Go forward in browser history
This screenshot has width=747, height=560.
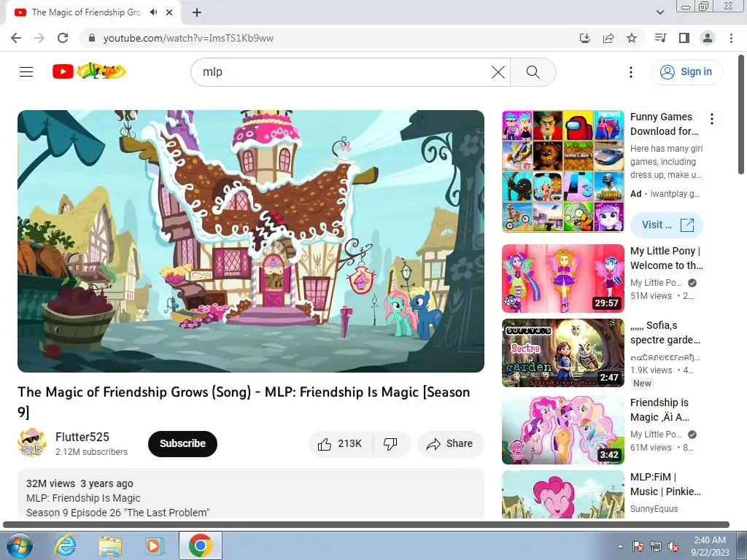pos(39,38)
